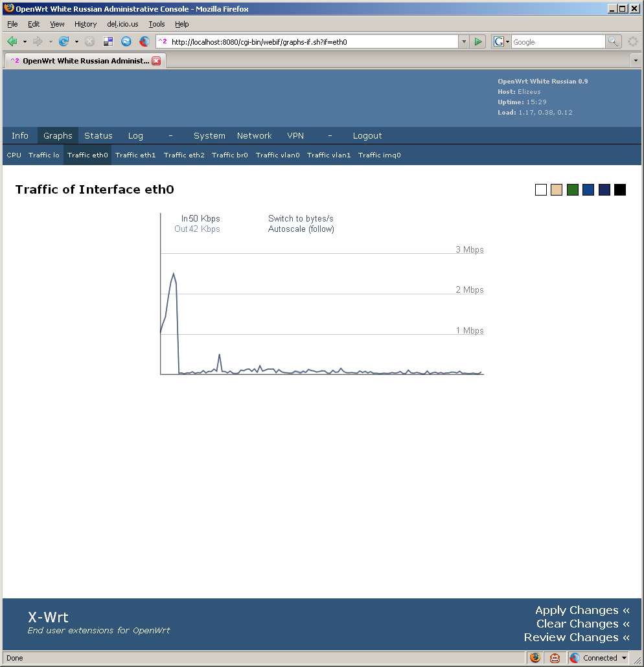Click Switch to bytes/s on the graph

pyautogui.click(x=301, y=219)
